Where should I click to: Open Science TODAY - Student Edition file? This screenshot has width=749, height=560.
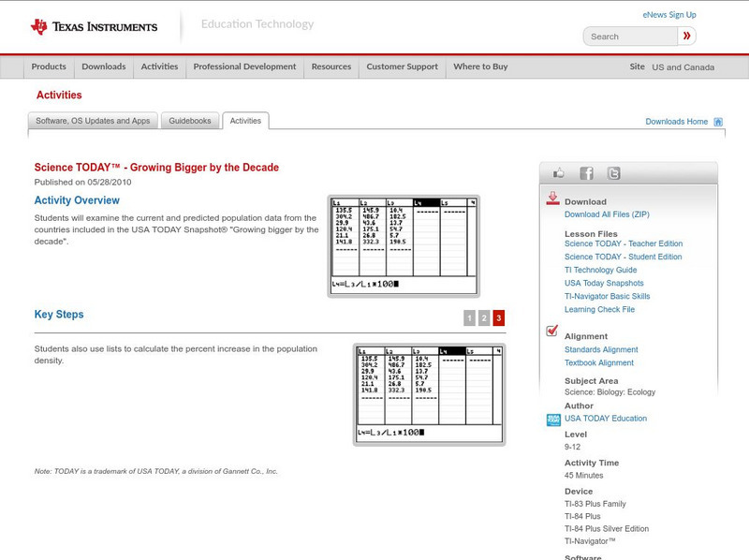623,257
